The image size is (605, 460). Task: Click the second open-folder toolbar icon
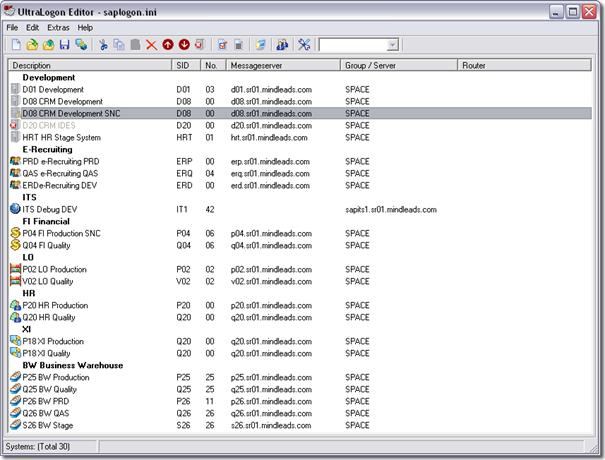click(48, 45)
